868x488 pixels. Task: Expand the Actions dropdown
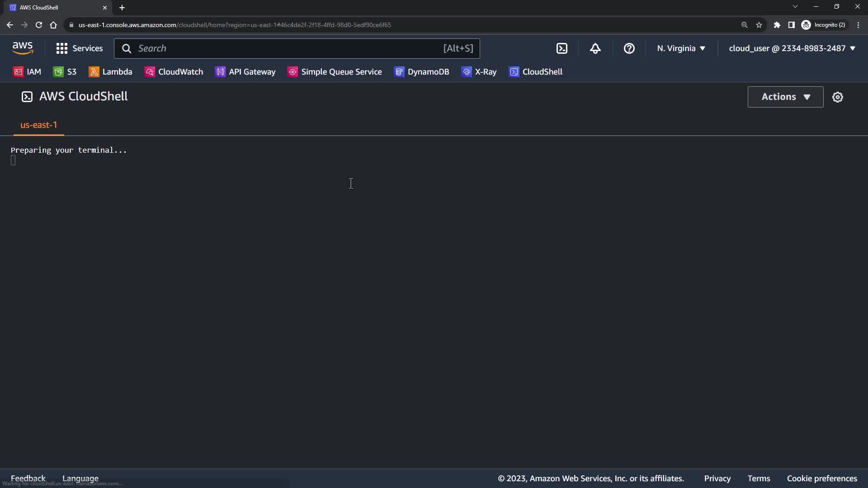[x=785, y=97]
